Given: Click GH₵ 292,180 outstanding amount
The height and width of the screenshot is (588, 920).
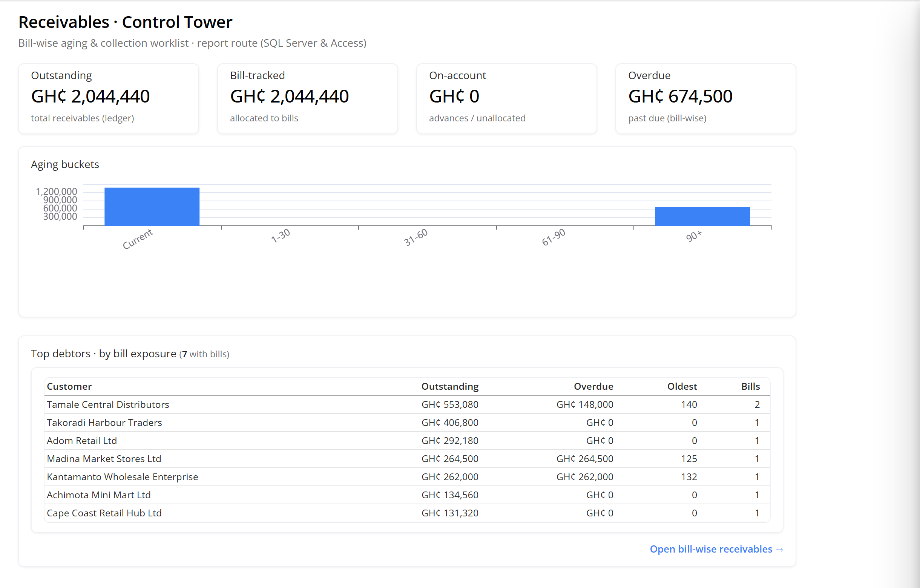Looking at the screenshot, I should click(x=450, y=441).
